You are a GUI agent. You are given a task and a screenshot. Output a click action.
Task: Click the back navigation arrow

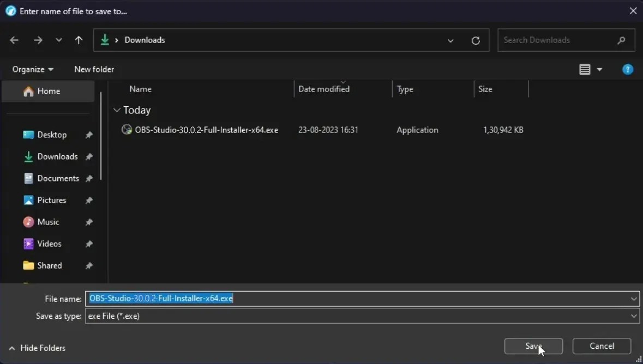tap(14, 40)
